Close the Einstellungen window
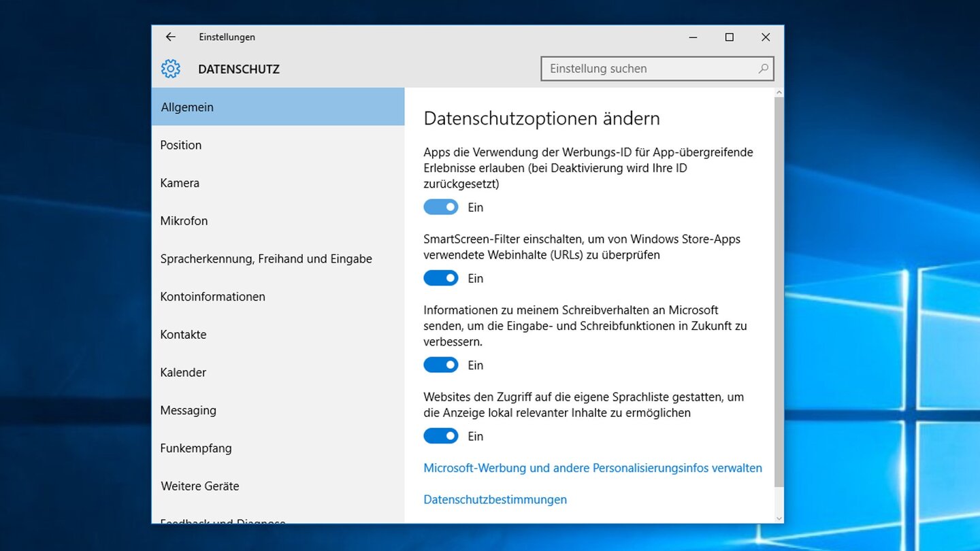980x551 pixels. tap(766, 37)
